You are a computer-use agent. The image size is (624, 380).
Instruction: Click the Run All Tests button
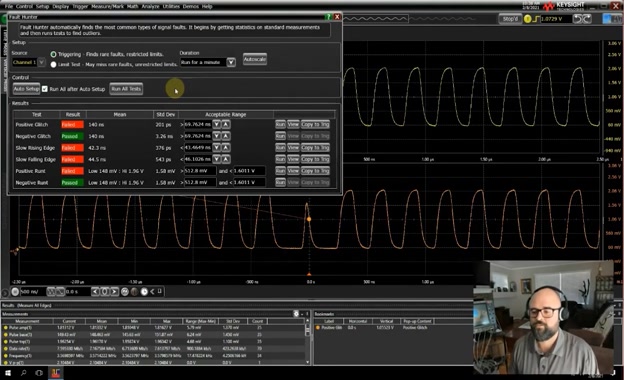point(126,89)
